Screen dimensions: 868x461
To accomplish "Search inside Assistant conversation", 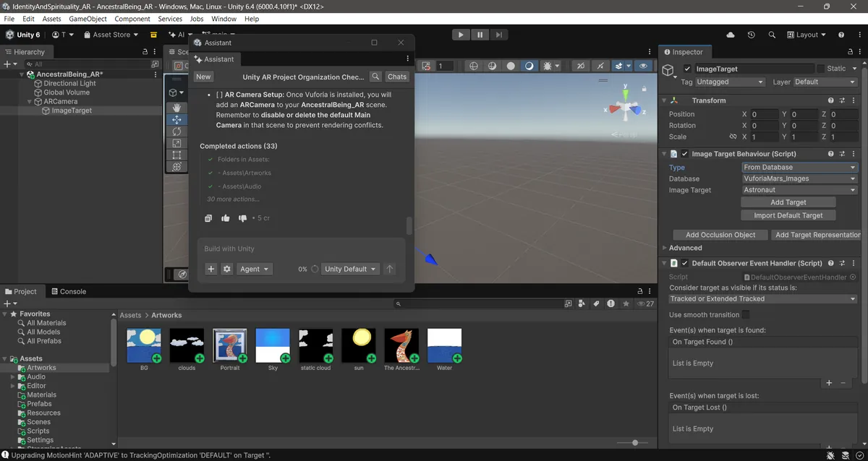I will (x=376, y=77).
